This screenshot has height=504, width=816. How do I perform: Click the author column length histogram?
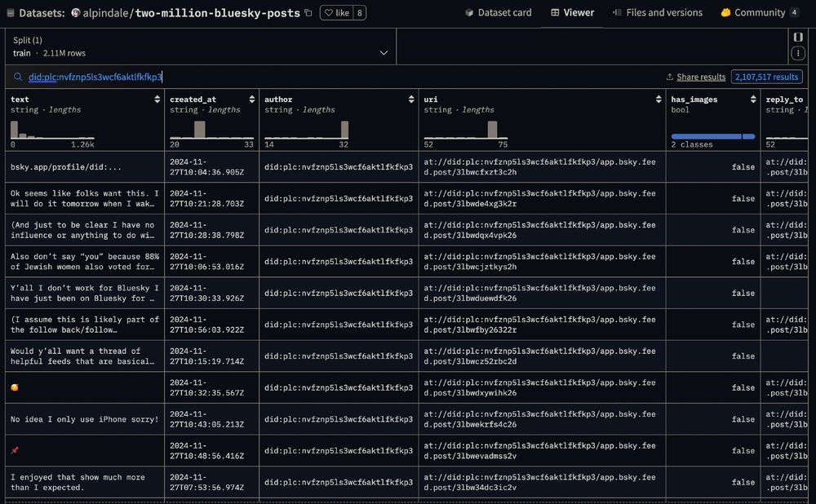pyautogui.click(x=306, y=130)
